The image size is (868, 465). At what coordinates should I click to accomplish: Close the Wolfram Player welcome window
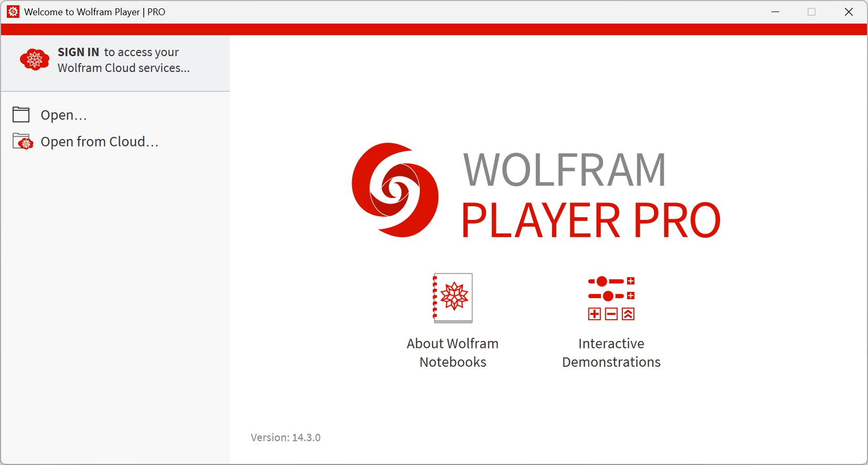849,12
